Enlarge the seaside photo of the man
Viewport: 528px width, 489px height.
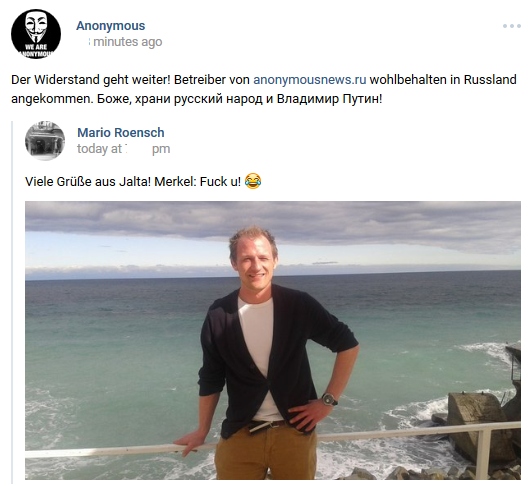tap(273, 340)
